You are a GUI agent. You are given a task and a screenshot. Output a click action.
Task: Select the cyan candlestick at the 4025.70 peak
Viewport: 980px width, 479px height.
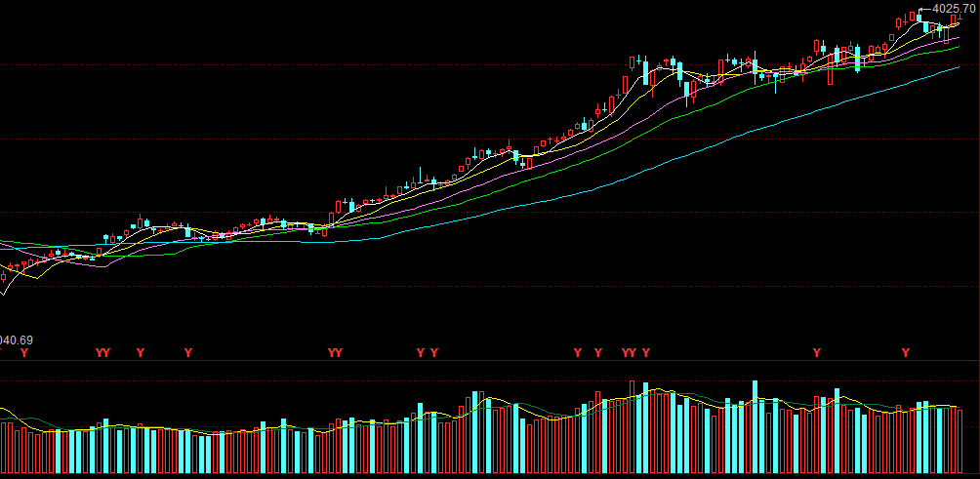[x=919, y=18]
